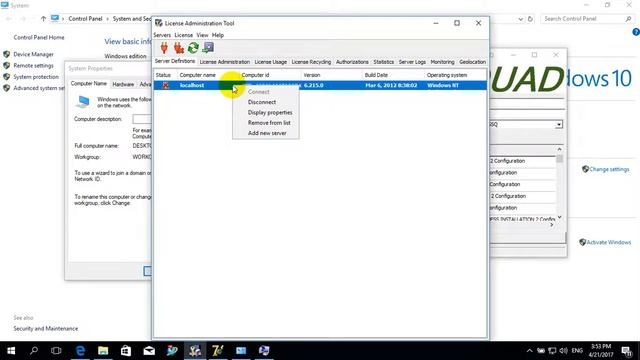
Task: Click the Activate Windows link
Action: pos(609,242)
